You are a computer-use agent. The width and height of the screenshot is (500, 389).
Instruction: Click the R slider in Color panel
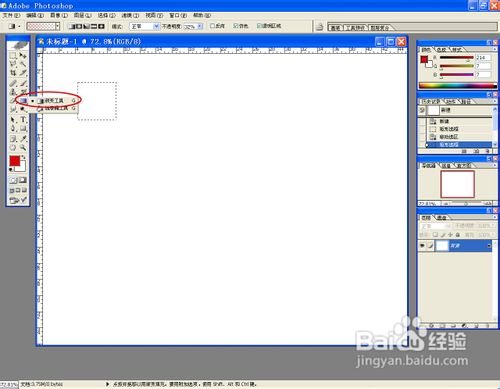[456, 58]
